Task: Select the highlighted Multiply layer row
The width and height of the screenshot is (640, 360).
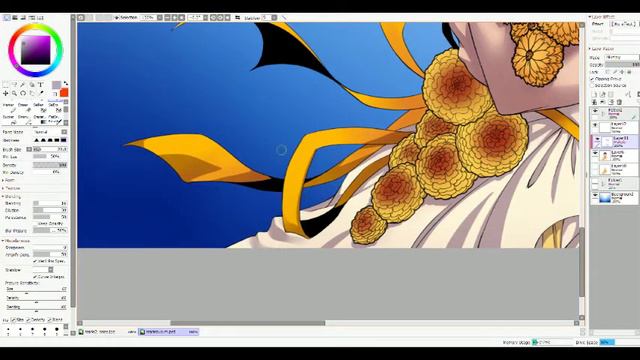Action: point(615,142)
